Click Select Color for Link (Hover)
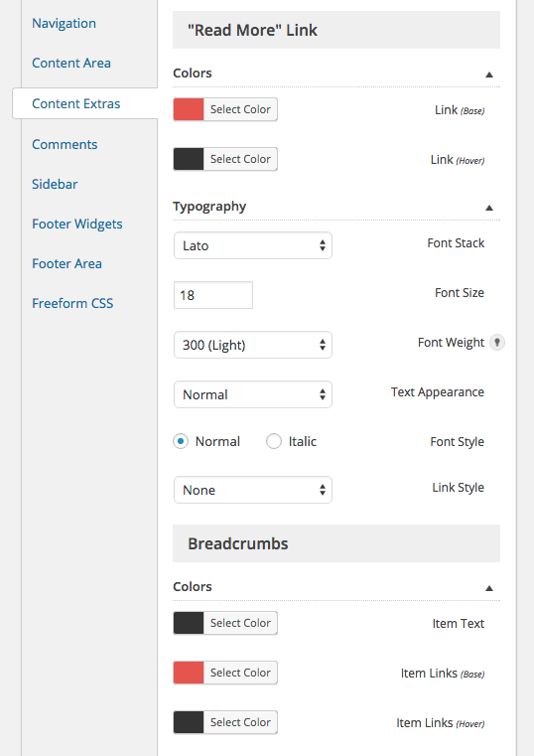 click(x=240, y=159)
